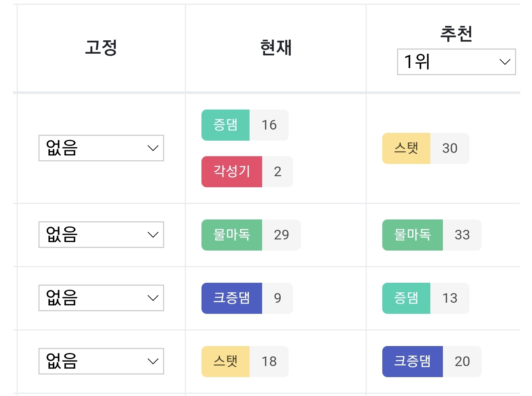
Task: Click the 추천 column header label
Action: click(x=456, y=34)
